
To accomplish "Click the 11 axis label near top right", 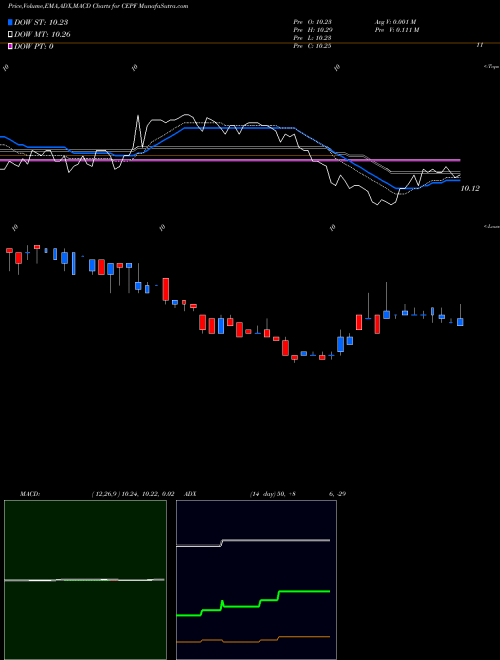I will pyautogui.click(x=479, y=45).
